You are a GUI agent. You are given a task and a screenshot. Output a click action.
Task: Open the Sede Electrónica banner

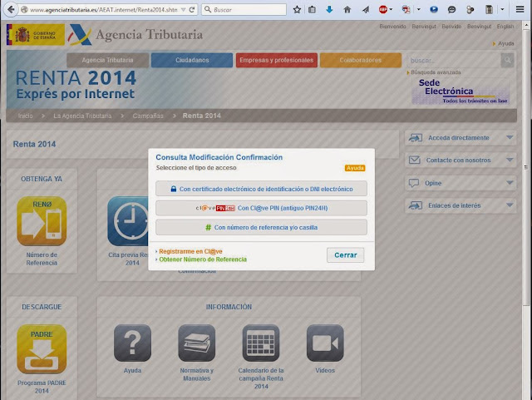[461, 91]
